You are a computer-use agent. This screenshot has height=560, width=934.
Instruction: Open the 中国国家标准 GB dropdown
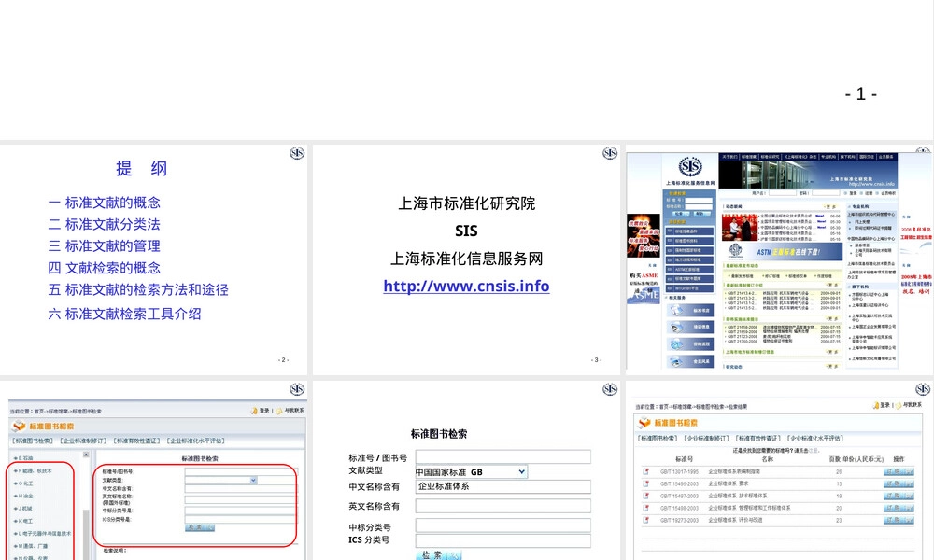click(x=471, y=472)
